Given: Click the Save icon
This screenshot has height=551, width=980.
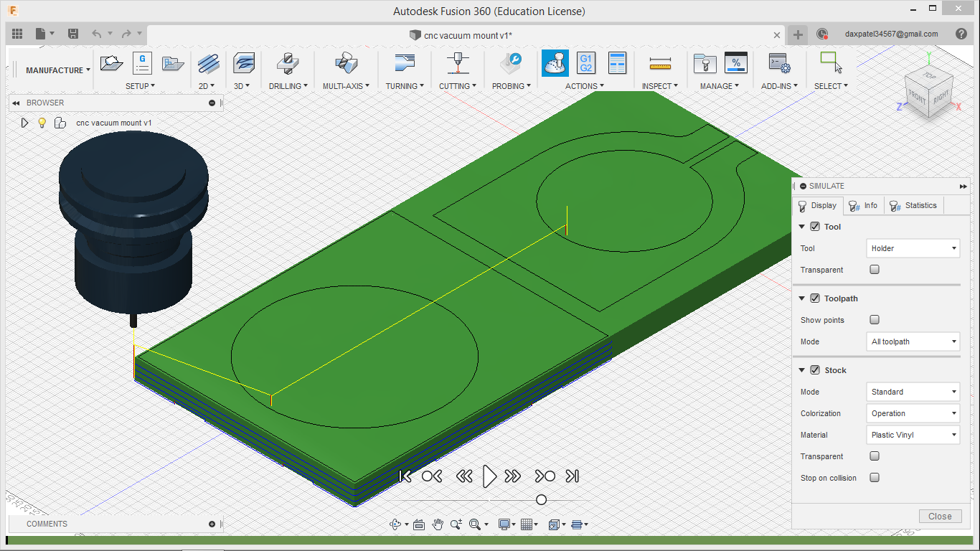Looking at the screenshot, I should 73,34.
